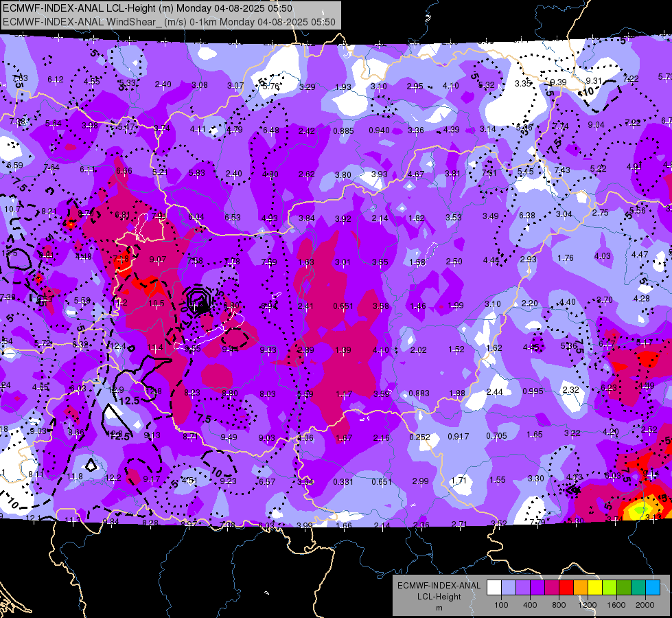The width and height of the screenshot is (672, 618).
Task: Click the '9.07' grid value
Action: click(x=158, y=260)
